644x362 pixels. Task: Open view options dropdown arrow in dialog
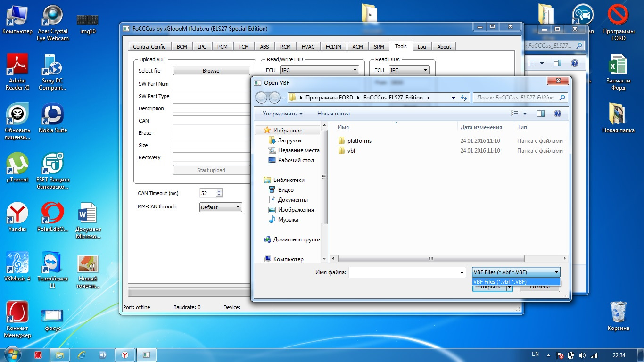pyautogui.click(x=525, y=114)
